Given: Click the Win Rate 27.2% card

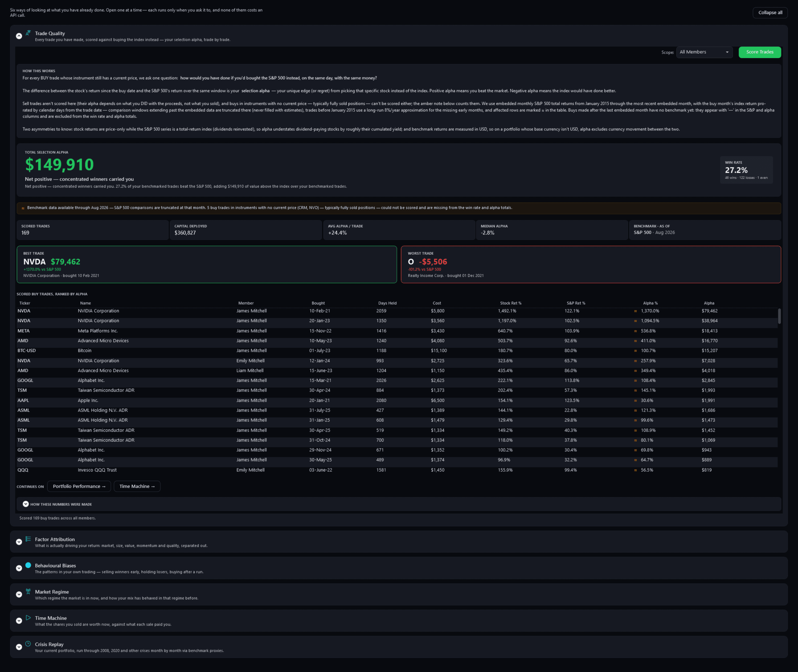Looking at the screenshot, I should click(746, 170).
